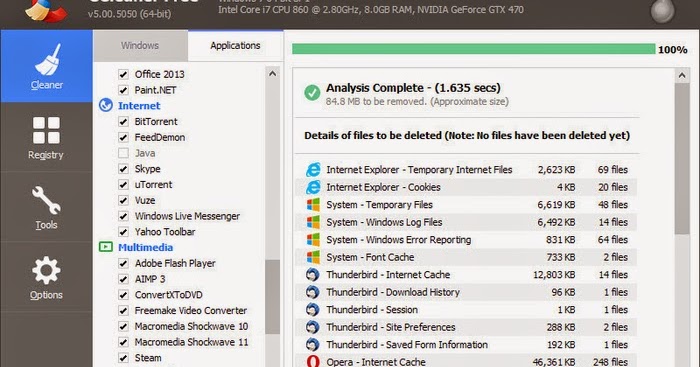This screenshot has width=700, height=367.
Task: Click the disabled Java checkbox
Action: click(x=123, y=153)
